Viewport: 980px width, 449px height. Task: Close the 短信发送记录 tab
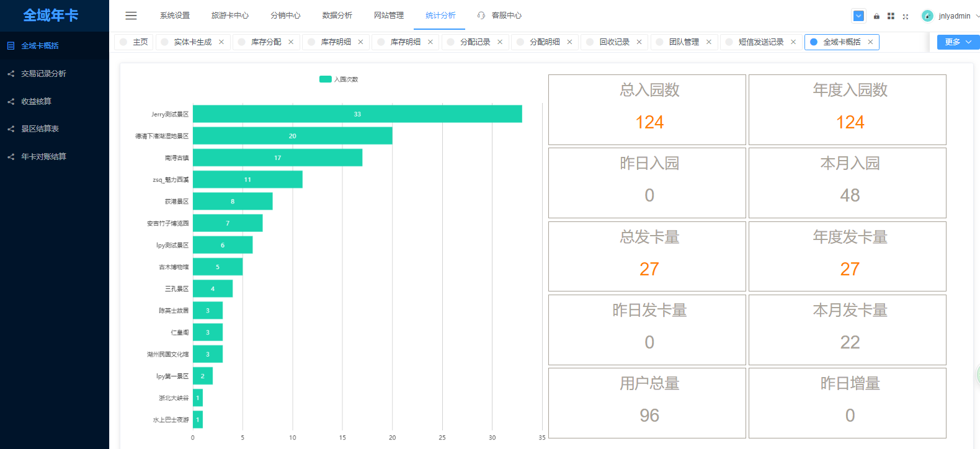coord(793,42)
